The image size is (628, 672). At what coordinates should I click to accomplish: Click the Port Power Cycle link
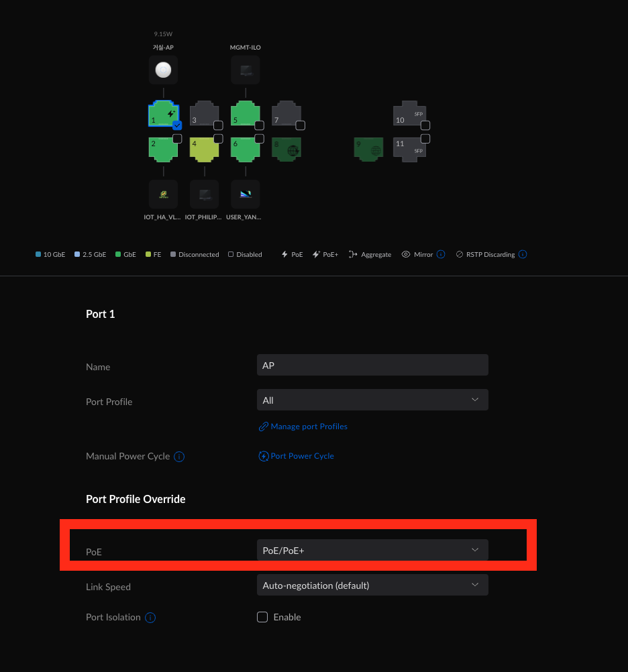coord(302,456)
